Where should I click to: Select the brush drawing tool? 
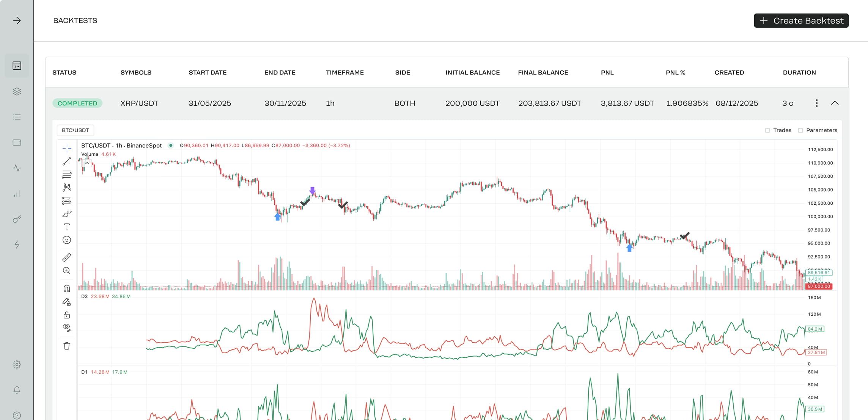tap(67, 214)
